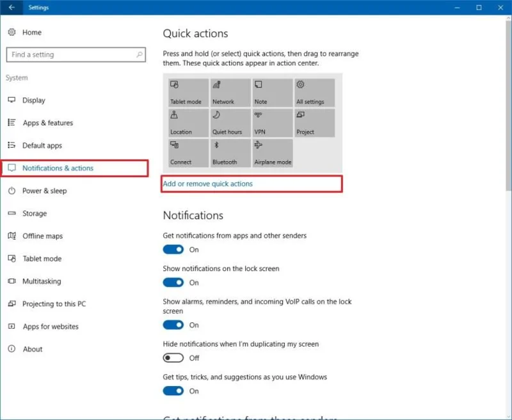This screenshot has width=512, height=420.
Task: Select the Bluetooth quick action tile
Action: coord(230,153)
